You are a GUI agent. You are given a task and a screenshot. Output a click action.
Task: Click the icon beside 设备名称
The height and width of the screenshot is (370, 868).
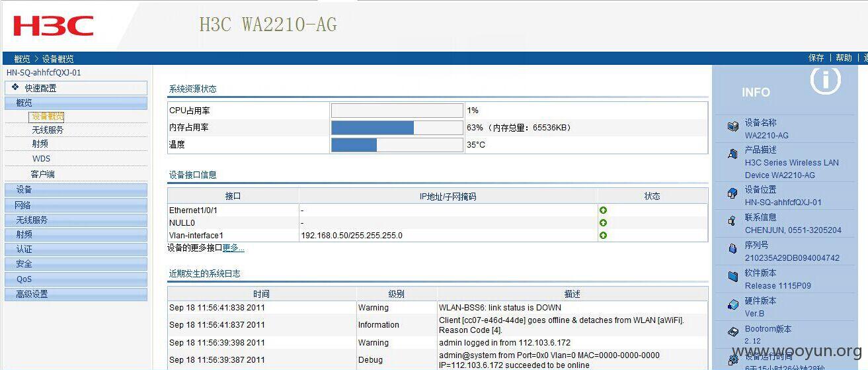pyautogui.click(x=732, y=126)
